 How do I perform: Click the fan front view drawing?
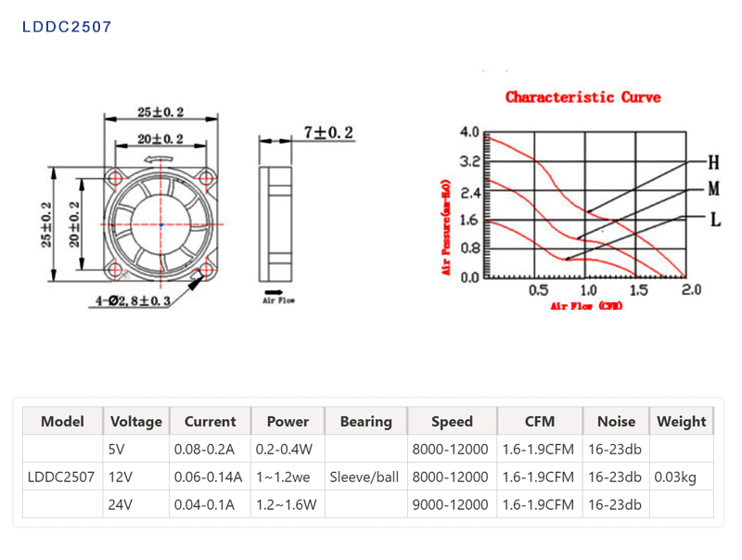tap(161, 224)
